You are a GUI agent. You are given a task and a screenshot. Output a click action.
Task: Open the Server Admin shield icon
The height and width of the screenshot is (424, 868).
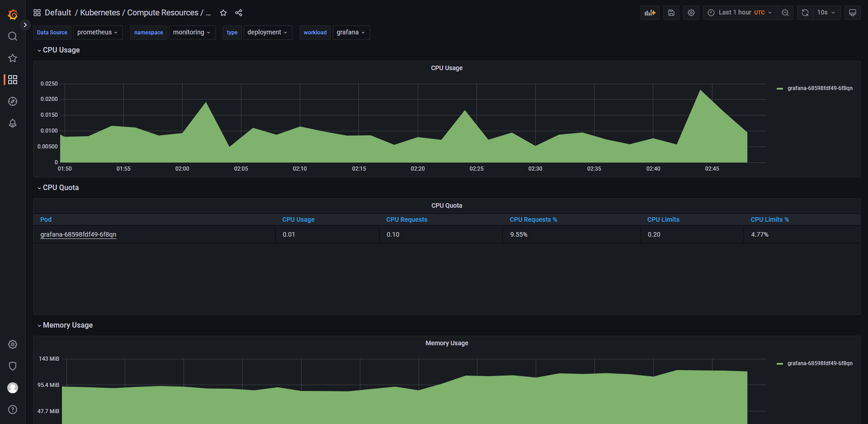[x=13, y=366]
